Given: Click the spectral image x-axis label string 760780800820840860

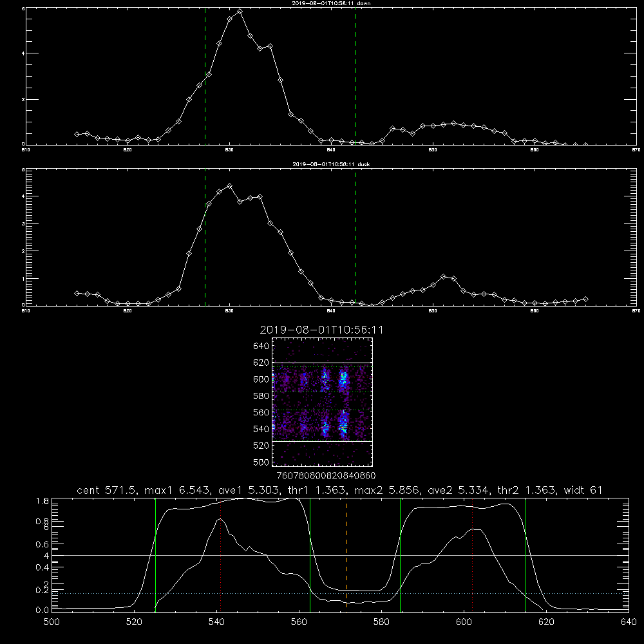Looking at the screenshot, I should tap(326, 475).
